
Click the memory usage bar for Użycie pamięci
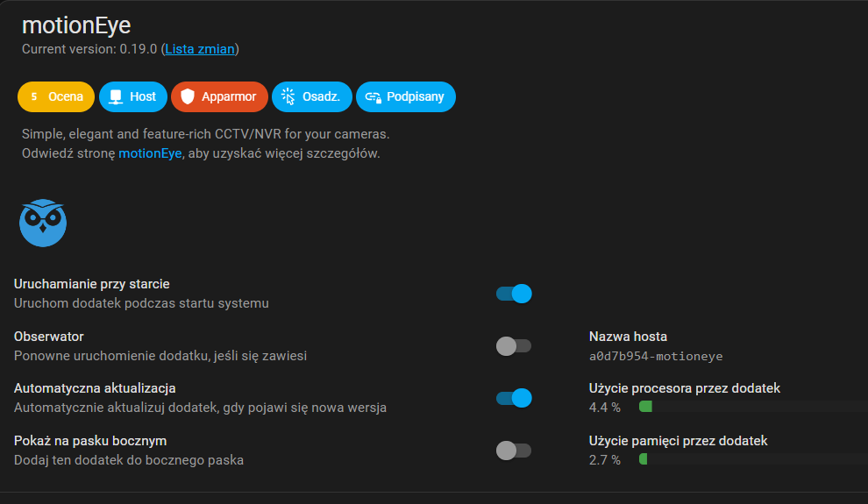tap(753, 459)
